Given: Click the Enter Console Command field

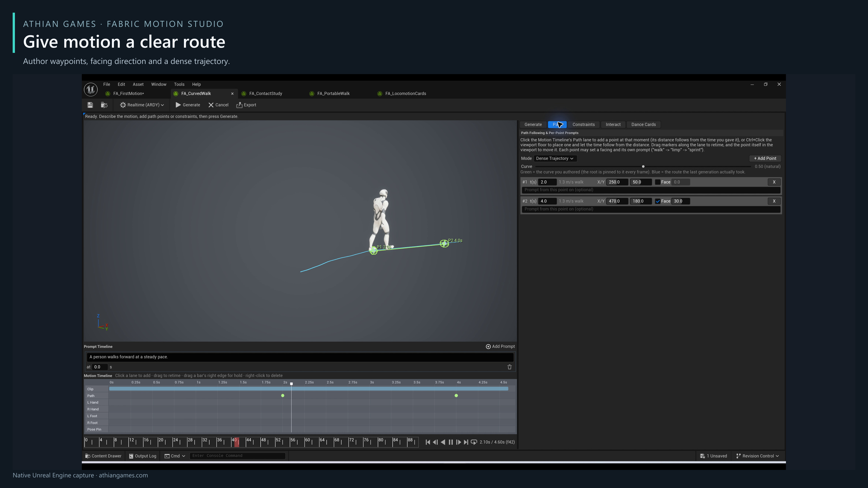Looking at the screenshot, I should [238, 456].
